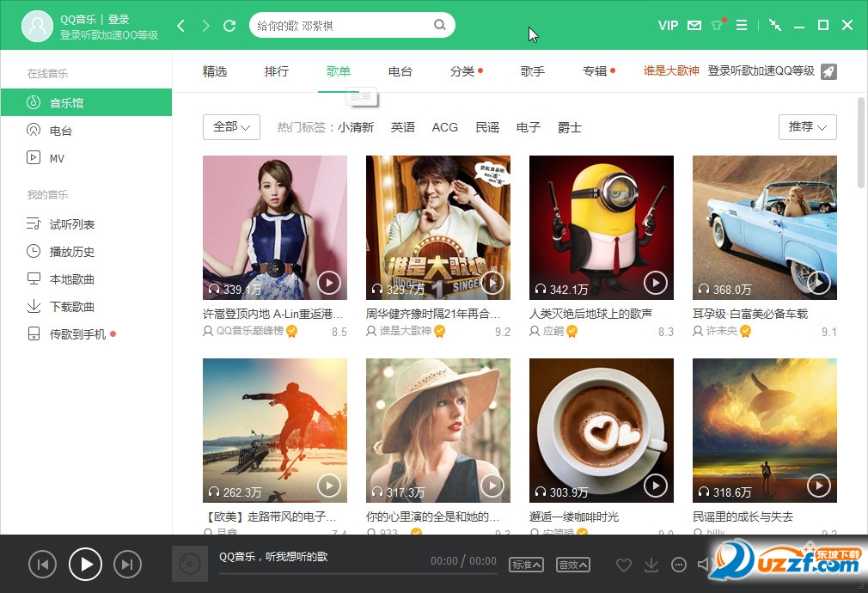Open the skin/theme shirt icon
Viewport: 868px width, 593px height.
point(717,26)
